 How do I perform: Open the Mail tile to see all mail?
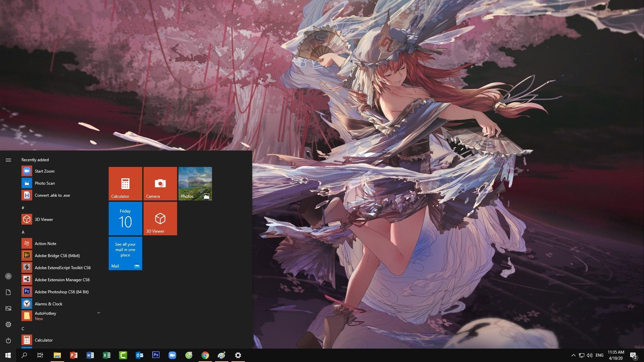125,253
